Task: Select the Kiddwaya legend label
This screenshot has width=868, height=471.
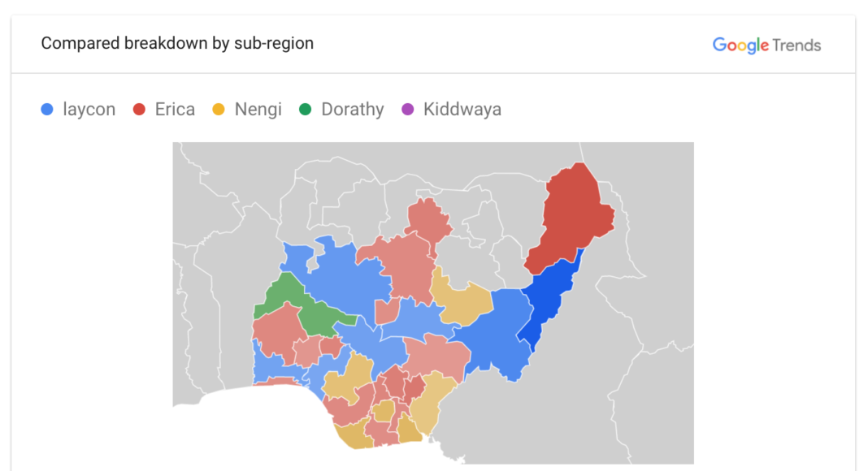Action: [x=462, y=110]
